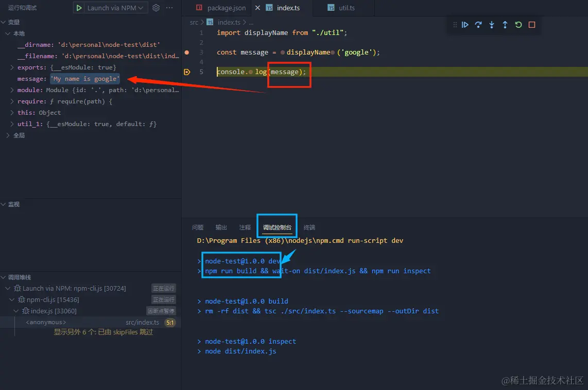Click the 5:1 position badge on the anonymous frame
Viewport: 588px width, 390px height.
click(x=170, y=322)
